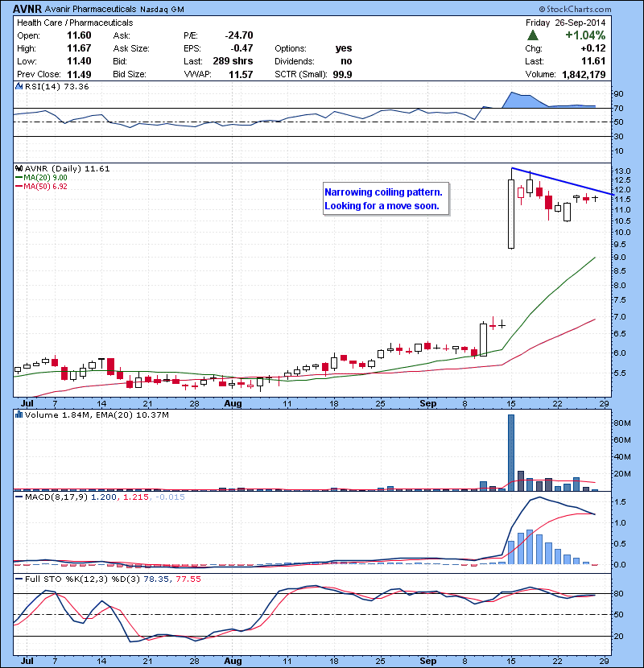Click the green MA(20) legend line marker
The image size is (644, 668).
click(x=19, y=178)
